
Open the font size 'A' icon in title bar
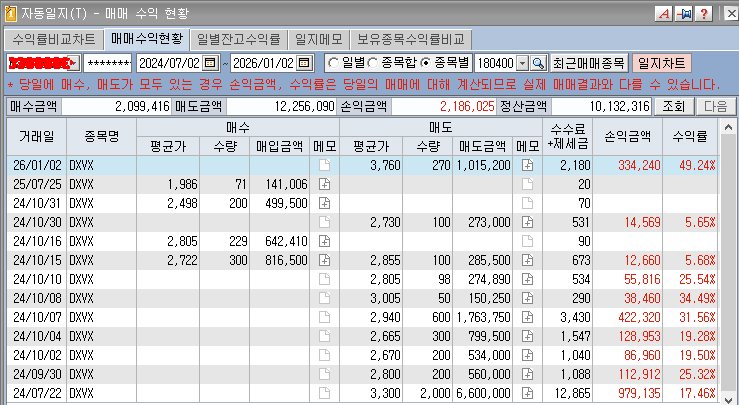(664, 14)
